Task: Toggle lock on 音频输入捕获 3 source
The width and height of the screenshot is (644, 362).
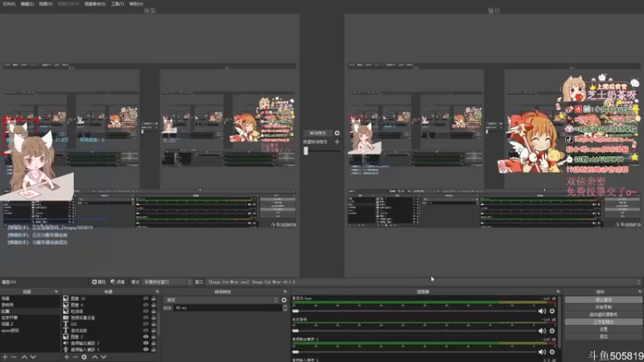Action: [154, 349]
